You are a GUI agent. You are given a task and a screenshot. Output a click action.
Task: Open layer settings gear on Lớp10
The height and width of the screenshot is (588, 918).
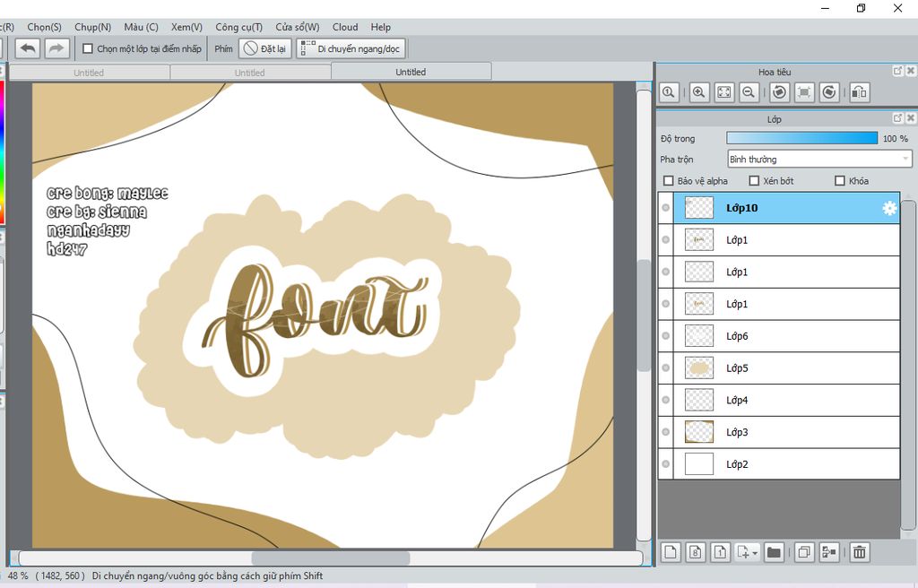click(x=889, y=208)
